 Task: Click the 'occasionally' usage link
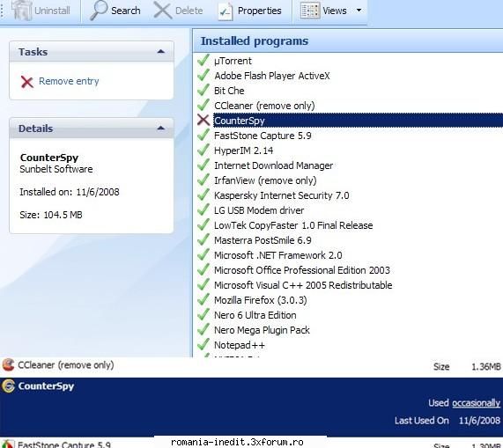point(476,403)
